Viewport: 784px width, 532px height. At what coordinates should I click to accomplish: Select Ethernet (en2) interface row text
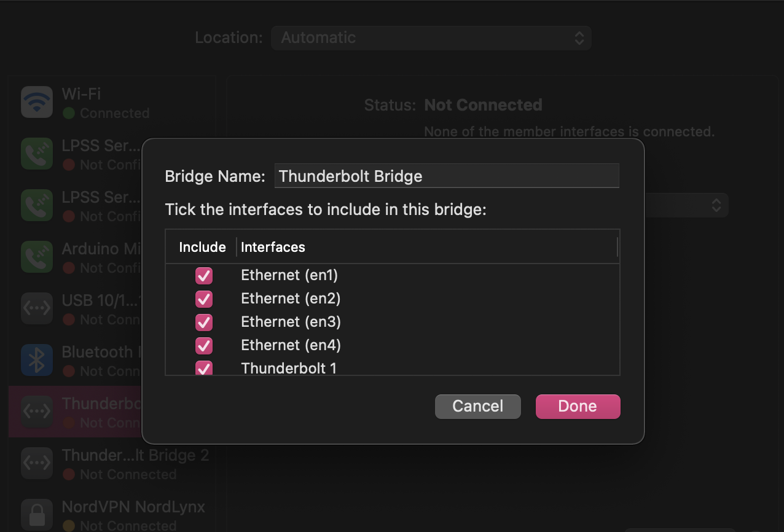tap(291, 299)
